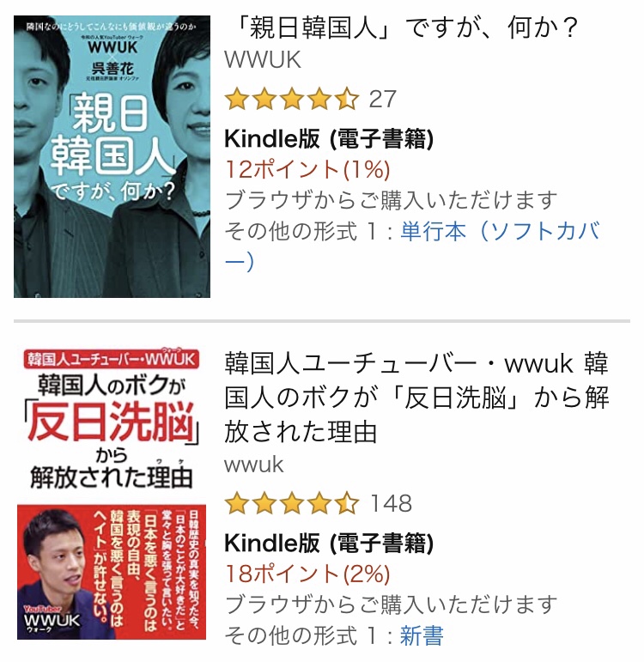
Task: Select author wwuk under second book
Action: (x=254, y=465)
